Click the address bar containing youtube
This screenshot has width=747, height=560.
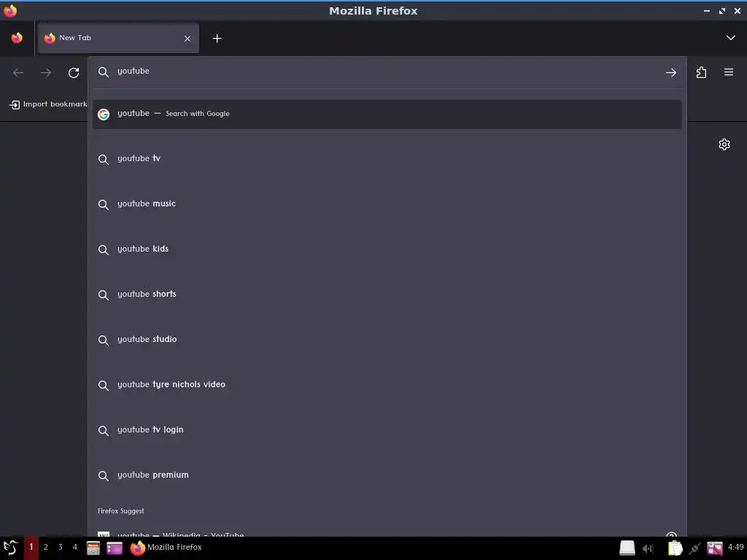point(387,72)
